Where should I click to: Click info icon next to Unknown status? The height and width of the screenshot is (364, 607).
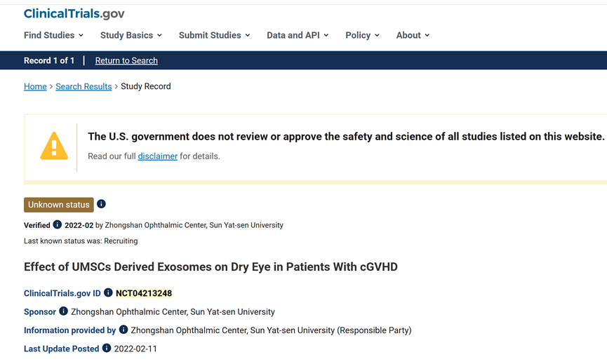tap(101, 204)
